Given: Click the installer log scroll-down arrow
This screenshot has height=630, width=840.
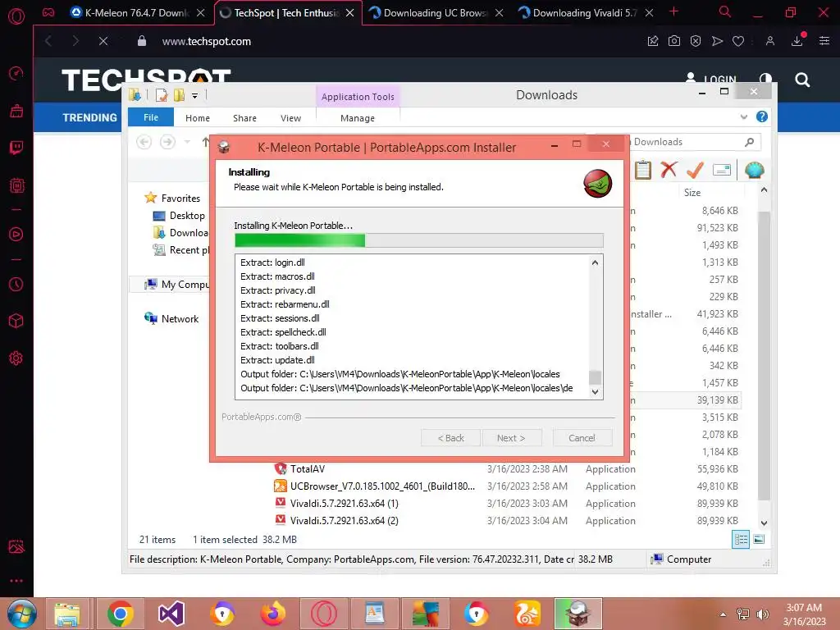Looking at the screenshot, I should [x=595, y=392].
